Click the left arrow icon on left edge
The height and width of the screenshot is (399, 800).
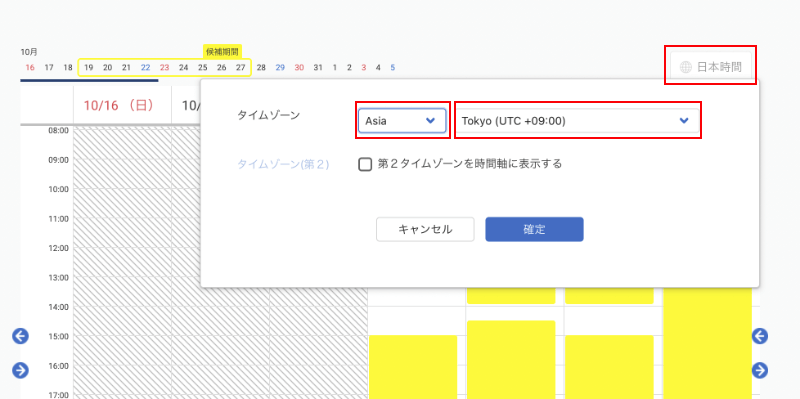20,336
